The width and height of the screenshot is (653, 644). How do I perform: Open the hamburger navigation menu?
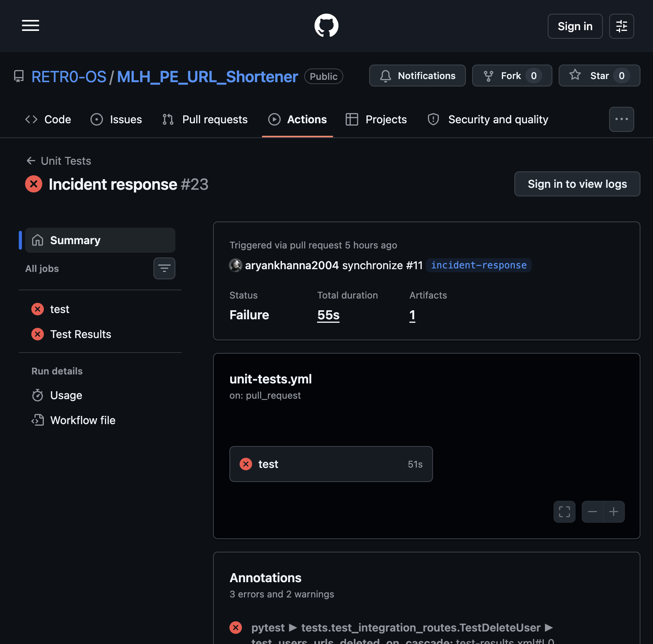30,25
